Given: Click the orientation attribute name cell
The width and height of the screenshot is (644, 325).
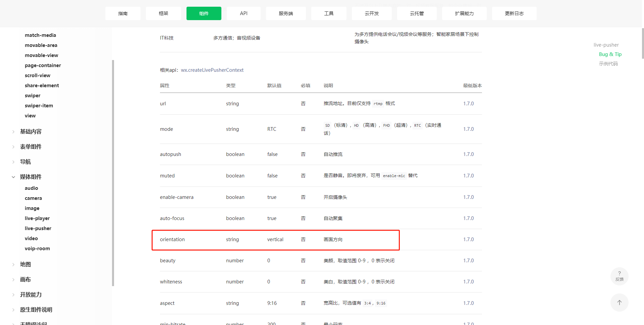Looking at the screenshot, I should click(172, 239).
